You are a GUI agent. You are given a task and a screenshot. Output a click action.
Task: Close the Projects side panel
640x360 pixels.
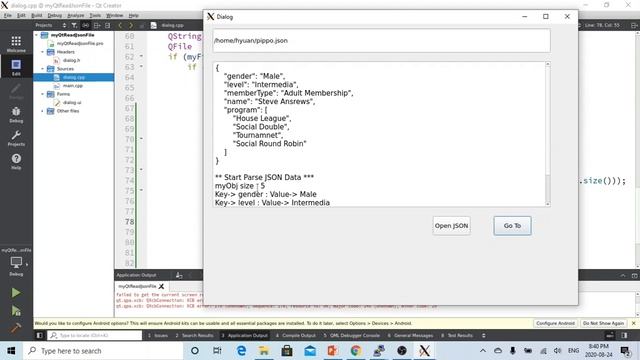(x=107, y=25)
